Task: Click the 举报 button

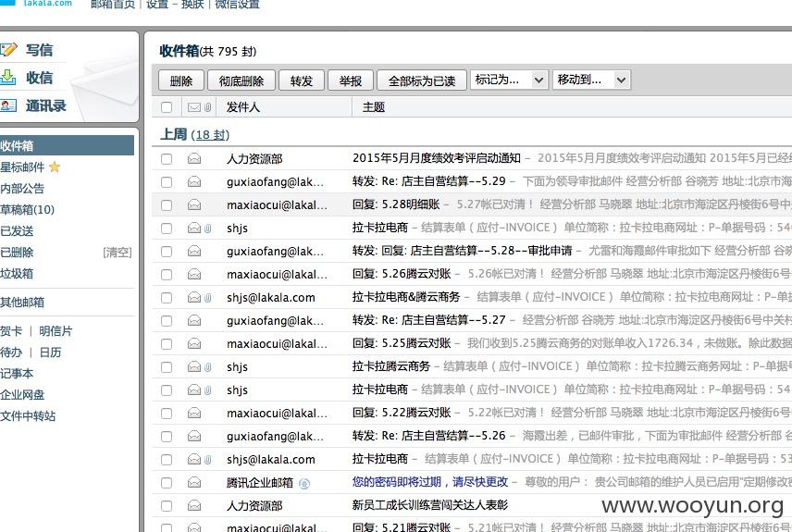Action: [351, 80]
